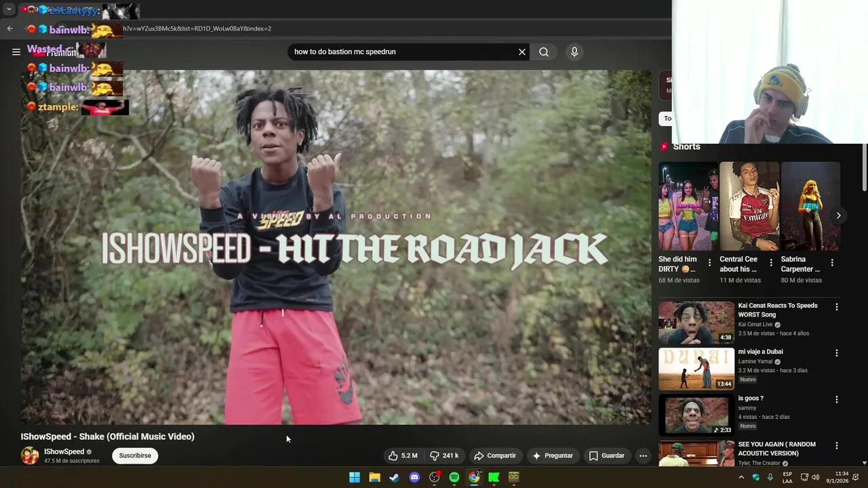Click the microphone tray icon
The image size is (868, 488).
coord(770,477)
